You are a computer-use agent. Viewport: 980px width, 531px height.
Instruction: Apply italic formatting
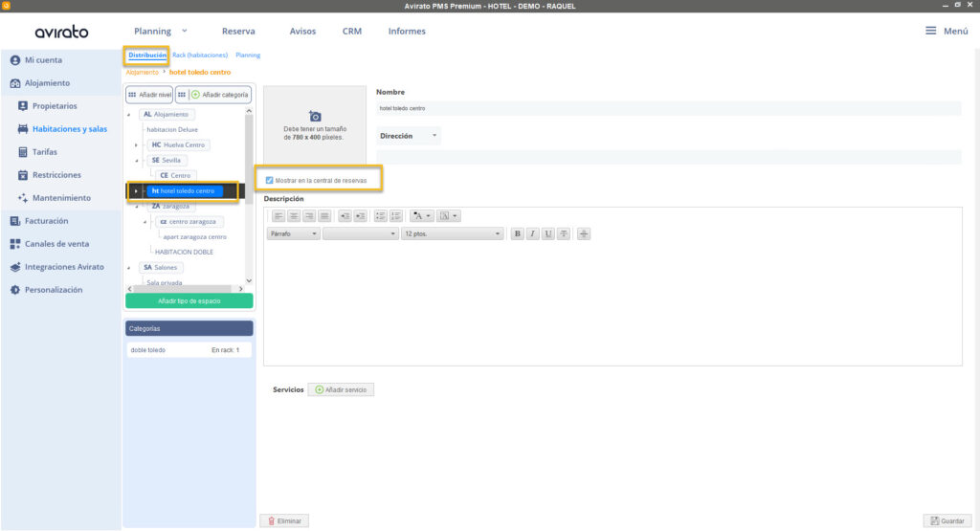(532, 233)
